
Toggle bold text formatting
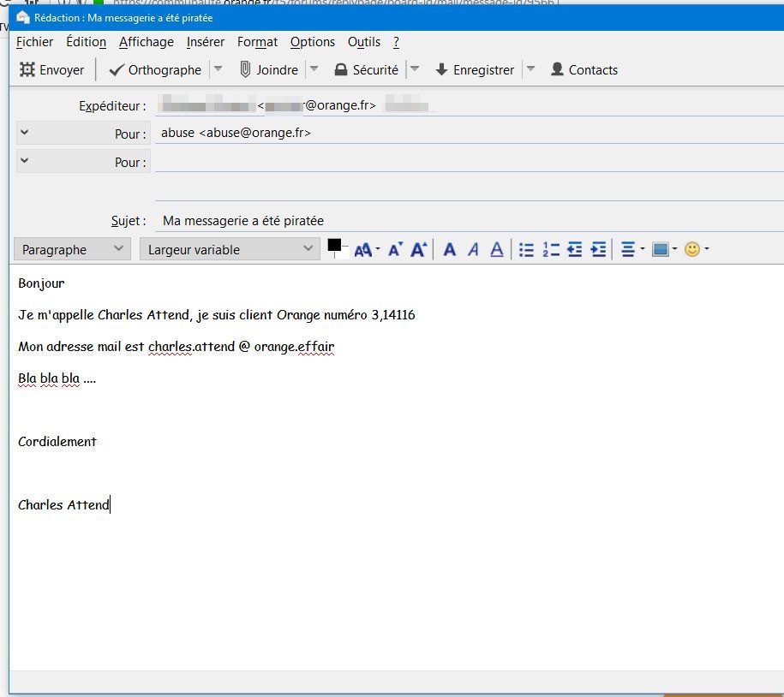[x=449, y=250]
